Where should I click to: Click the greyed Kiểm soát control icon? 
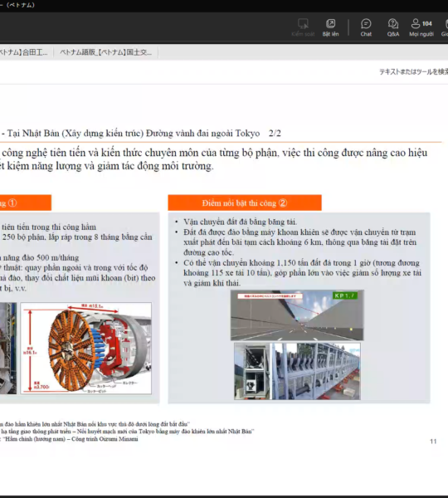click(303, 27)
